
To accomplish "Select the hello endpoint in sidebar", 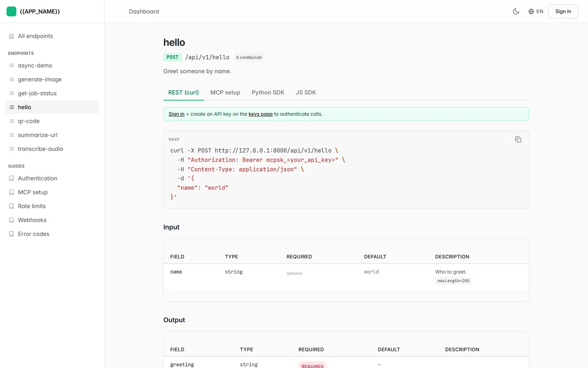I will (52, 107).
